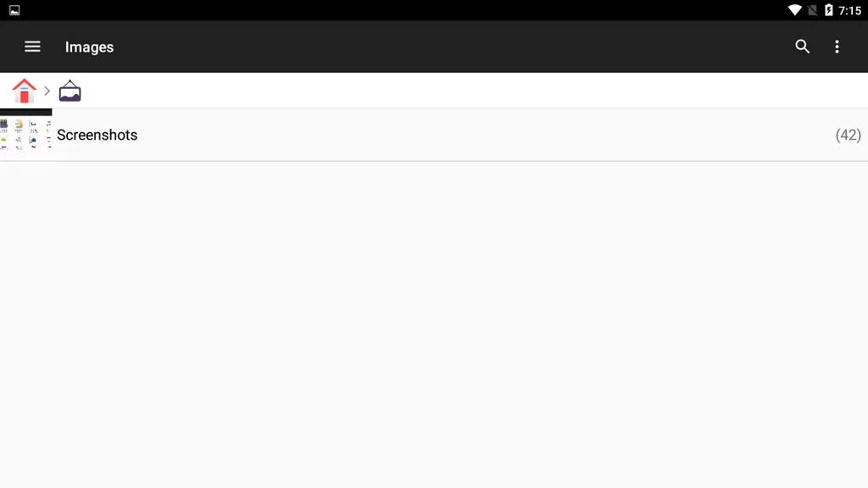Click empty area below the Screenshots row
The height and width of the screenshot is (488, 868).
point(434,324)
